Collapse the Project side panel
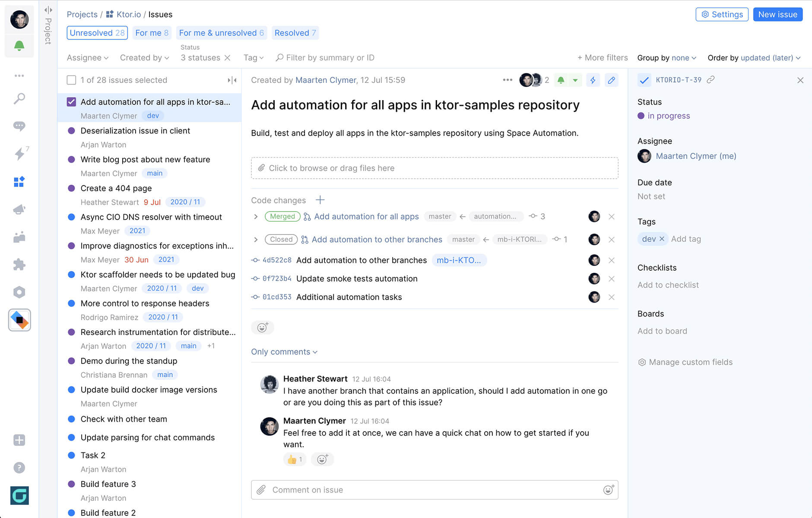812x518 pixels. [x=48, y=10]
